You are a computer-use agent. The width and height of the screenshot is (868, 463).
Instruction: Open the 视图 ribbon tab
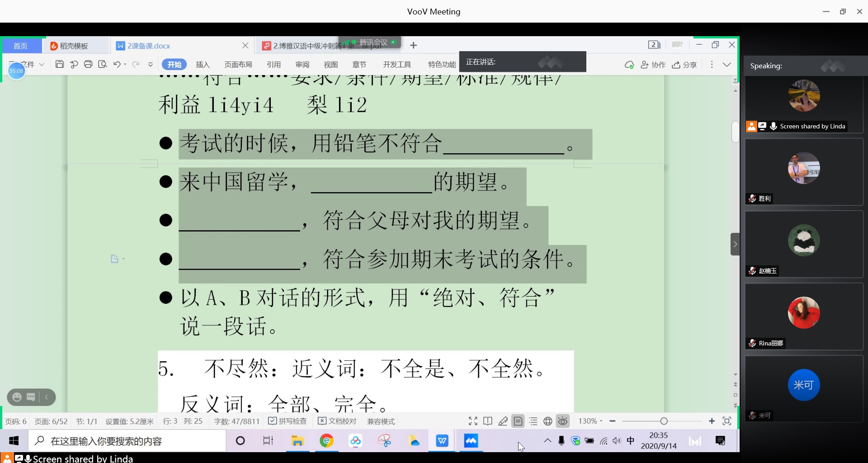click(x=330, y=65)
